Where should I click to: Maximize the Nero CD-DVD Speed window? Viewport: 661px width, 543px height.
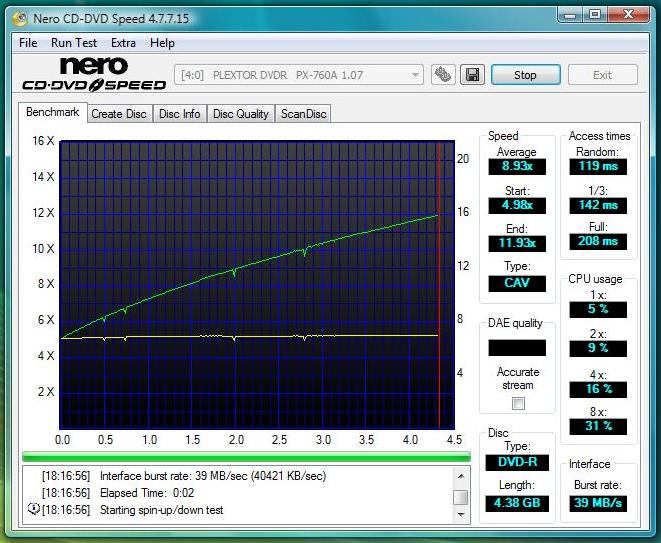(594, 15)
